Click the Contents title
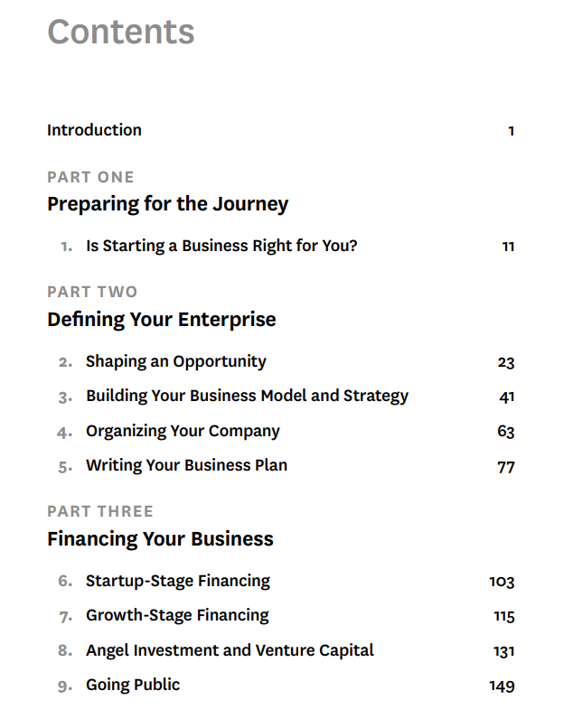Viewport: 564px width, 728px height. click(x=120, y=33)
